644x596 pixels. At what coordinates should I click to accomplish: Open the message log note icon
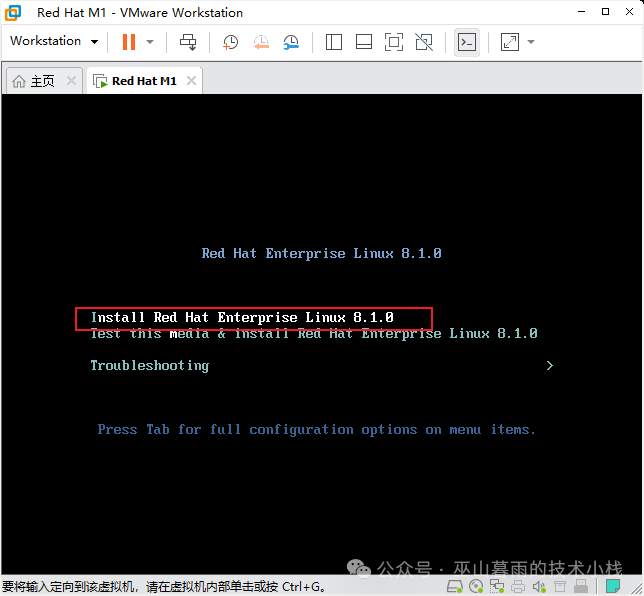tap(613, 586)
